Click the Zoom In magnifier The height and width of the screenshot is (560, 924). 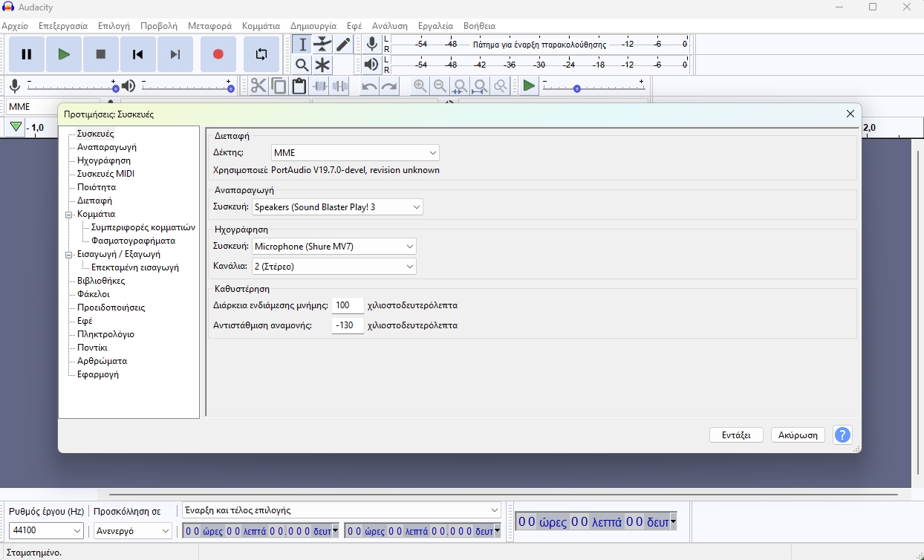(420, 86)
